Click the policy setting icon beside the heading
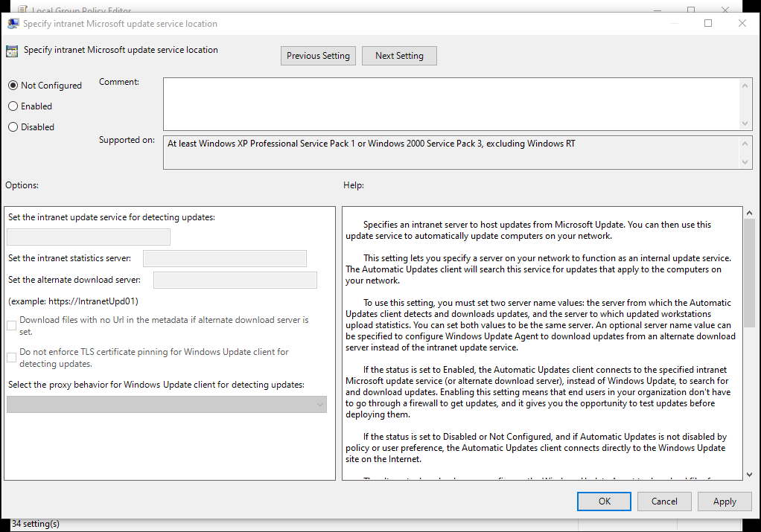Screen dimensions: 761x532 coord(12,51)
